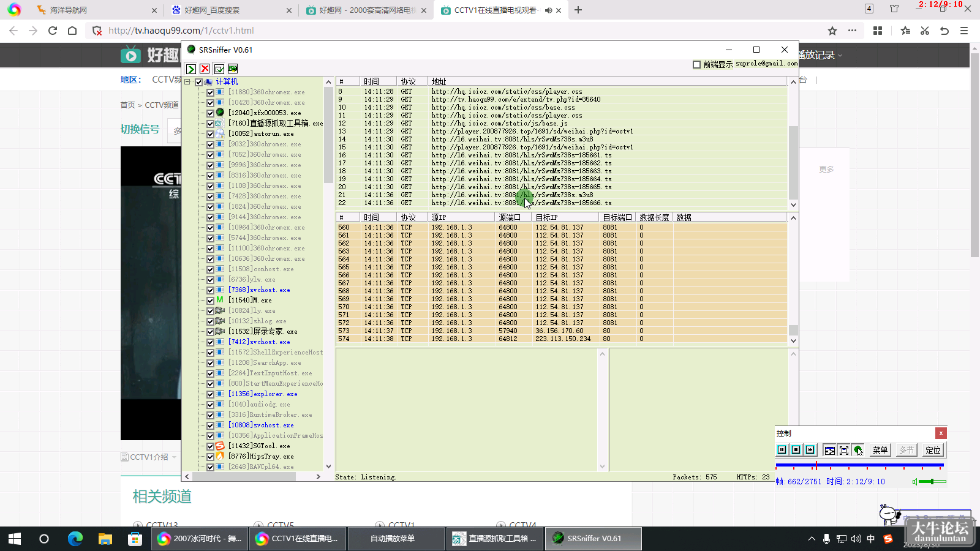This screenshot has height=551, width=980.
Task: Collapse the 计算机 tree node
Action: pyautogui.click(x=187, y=82)
